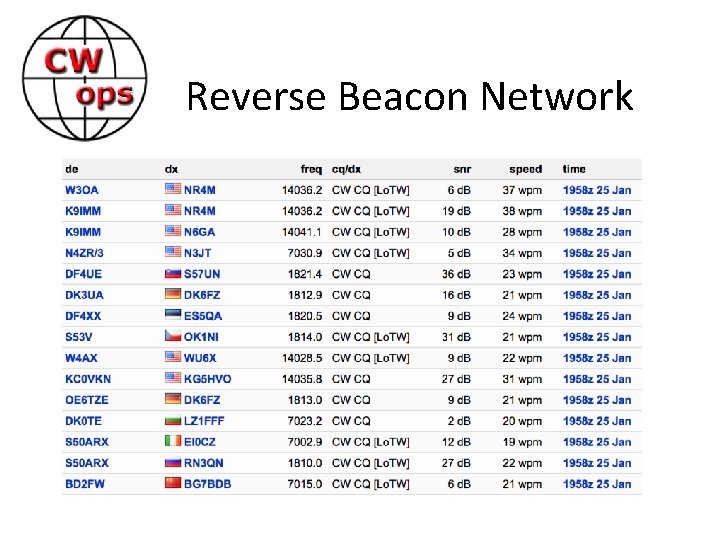Select frequency value 1821.4
The width and height of the screenshot is (720, 540).
coord(305,274)
